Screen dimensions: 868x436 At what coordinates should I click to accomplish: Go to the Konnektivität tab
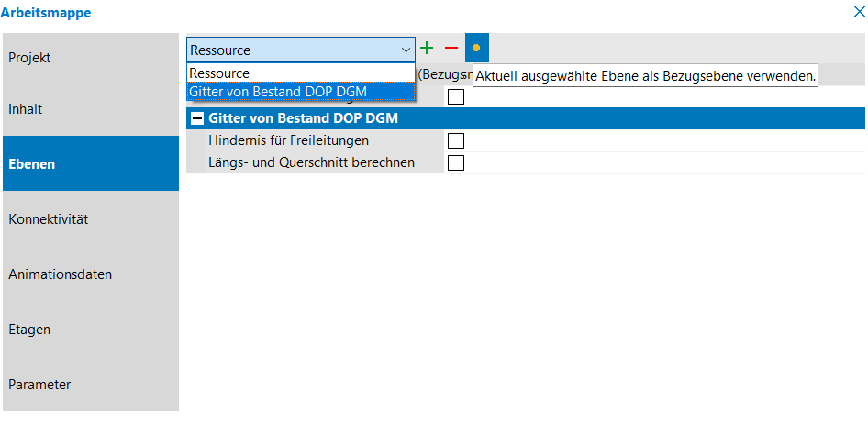91,219
